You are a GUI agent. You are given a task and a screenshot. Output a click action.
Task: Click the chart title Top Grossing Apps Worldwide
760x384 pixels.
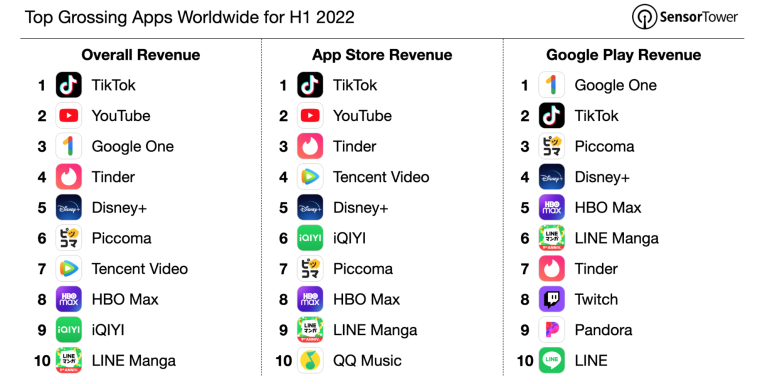coord(190,17)
